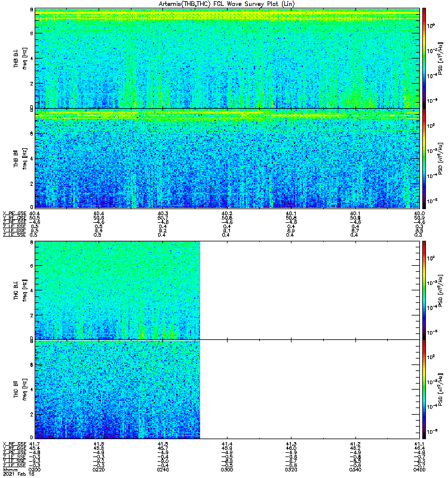This screenshot has height=478, width=448.
Task: Click the color bar beside the THC B-perpendicular panel
Action: pos(424,290)
